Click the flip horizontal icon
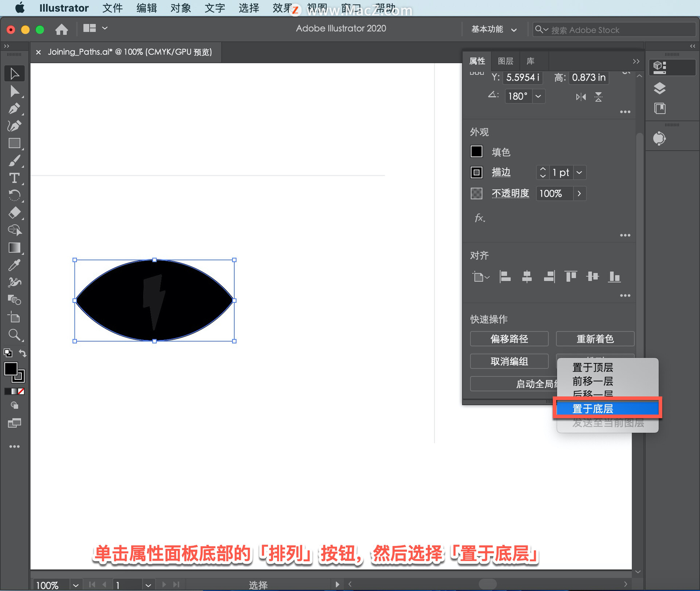Image resolution: width=700 pixels, height=591 pixels. click(x=581, y=97)
